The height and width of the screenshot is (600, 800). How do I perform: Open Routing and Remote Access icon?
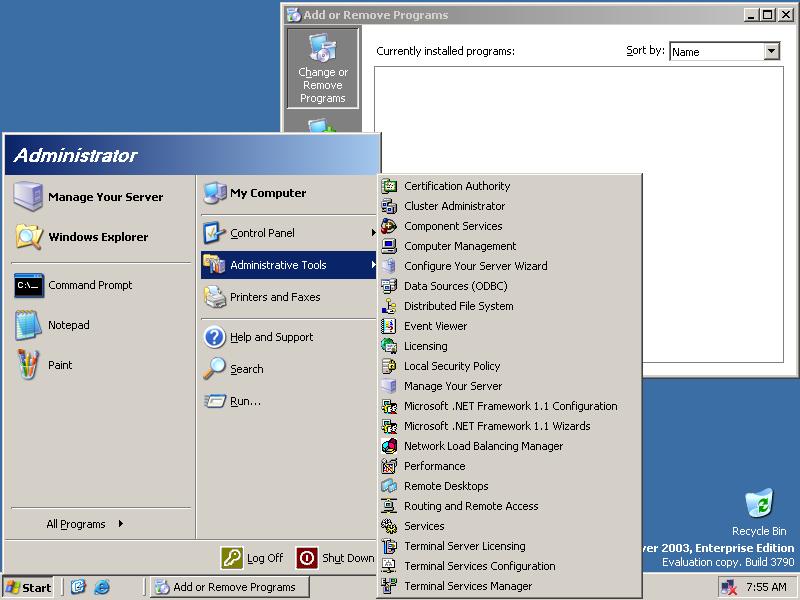coord(389,506)
